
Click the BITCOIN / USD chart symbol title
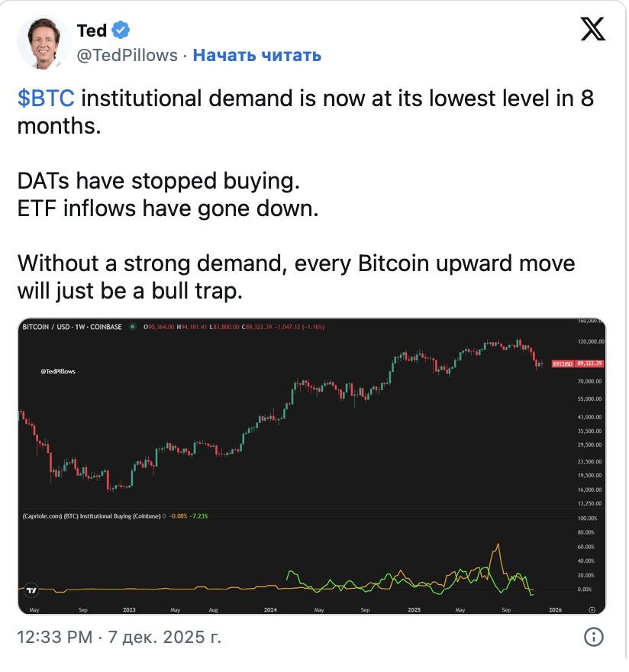point(73,327)
